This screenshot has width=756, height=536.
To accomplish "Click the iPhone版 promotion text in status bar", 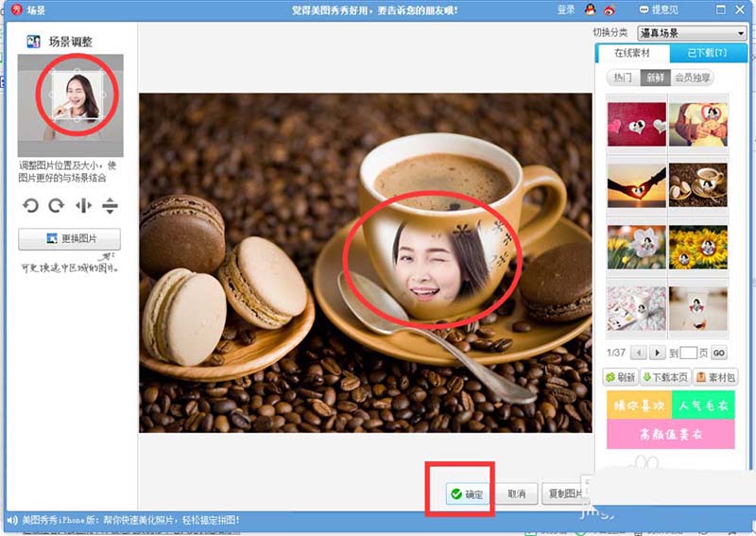I will [130, 520].
